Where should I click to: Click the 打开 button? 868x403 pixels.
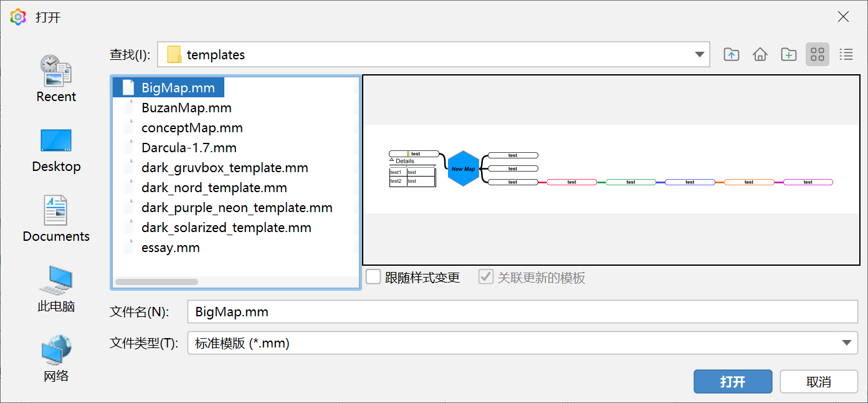[733, 382]
